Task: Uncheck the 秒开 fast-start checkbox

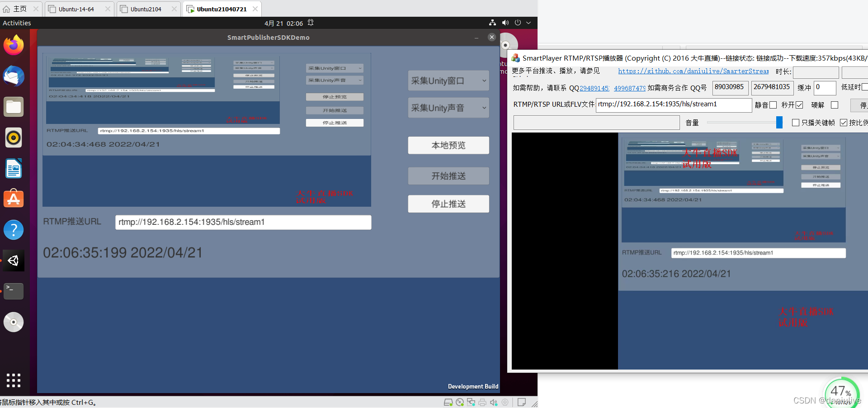Action: pos(799,105)
